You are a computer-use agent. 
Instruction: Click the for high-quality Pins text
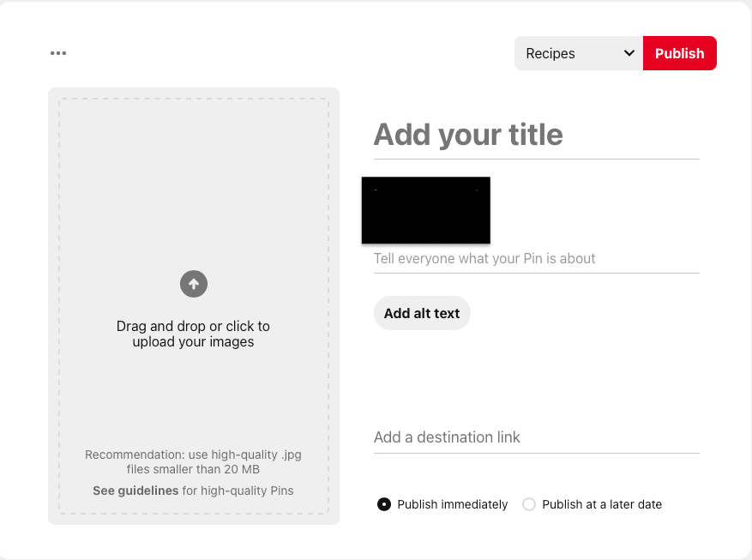pyautogui.click(x=238, y=491)
